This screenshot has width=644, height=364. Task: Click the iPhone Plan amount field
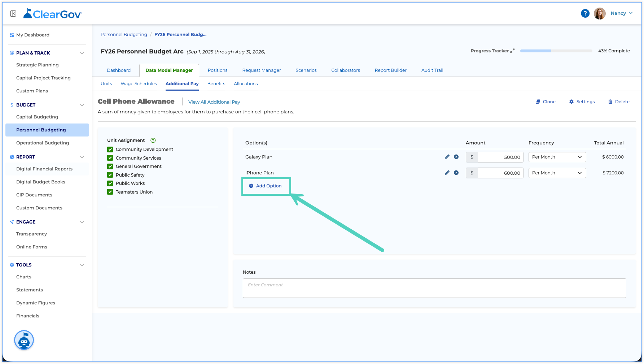tap(500, 173)
